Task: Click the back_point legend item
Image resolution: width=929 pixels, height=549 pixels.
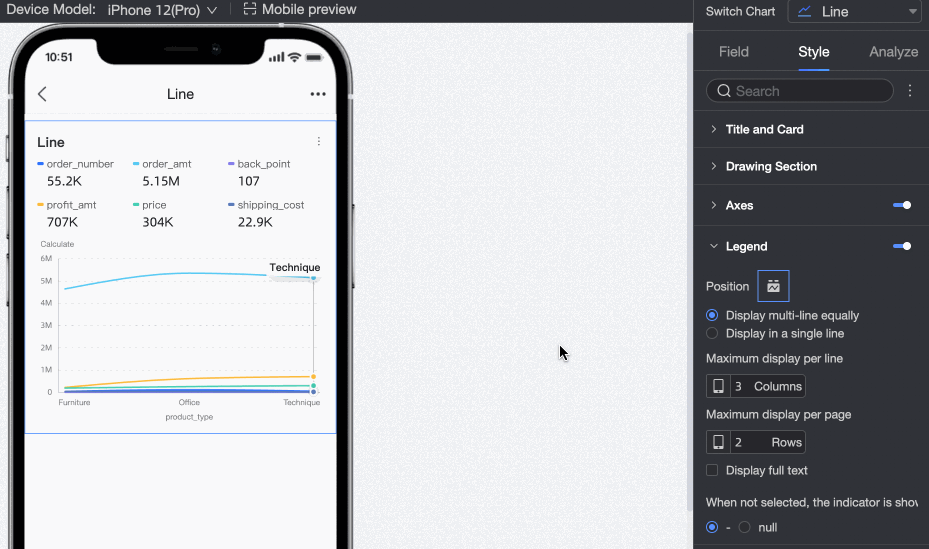Action: pos(259,173)
